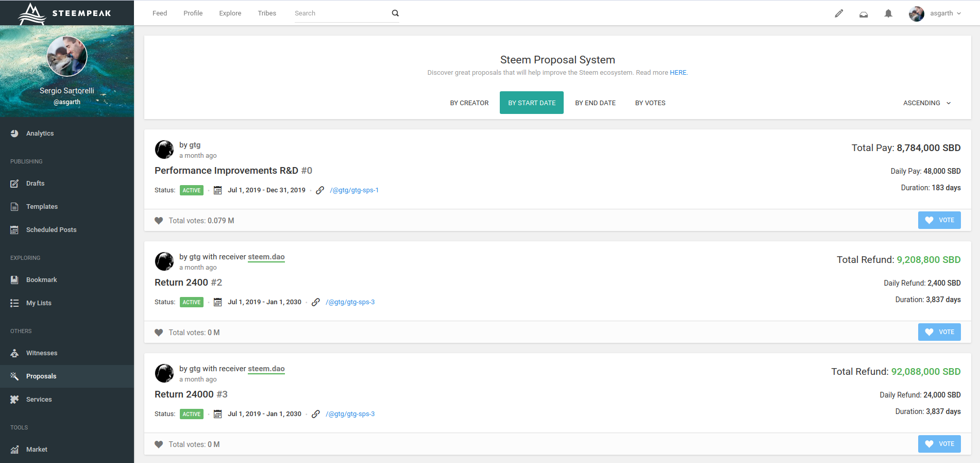Open /@gtg/gtg-sps-3 link under Return 24000
The image size is (980, 463).
pos(350,414)
